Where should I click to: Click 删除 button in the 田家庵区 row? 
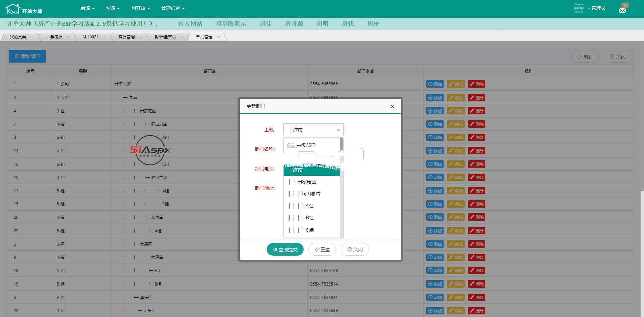(x=476, y=111)
